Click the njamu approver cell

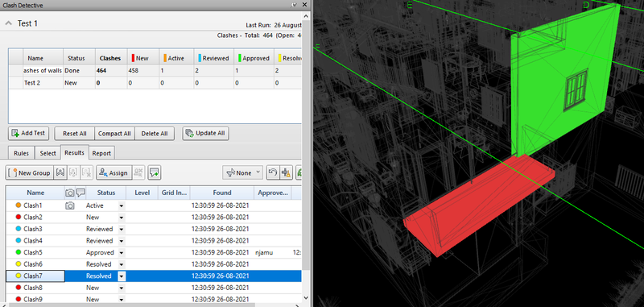point(272,252)
